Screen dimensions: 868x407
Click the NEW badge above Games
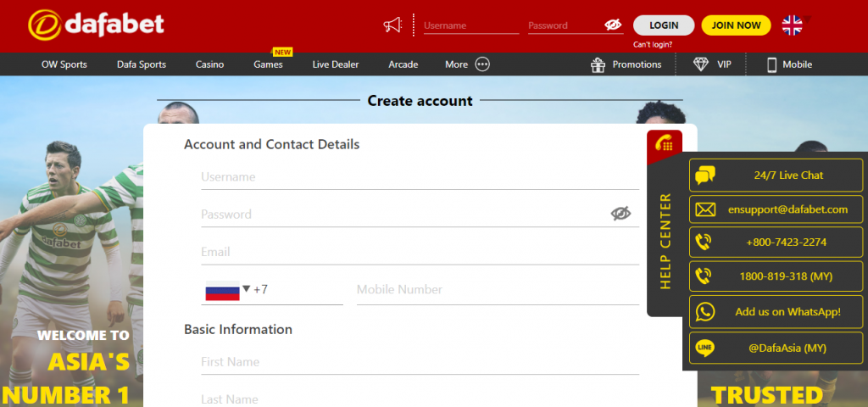point(282,52)
